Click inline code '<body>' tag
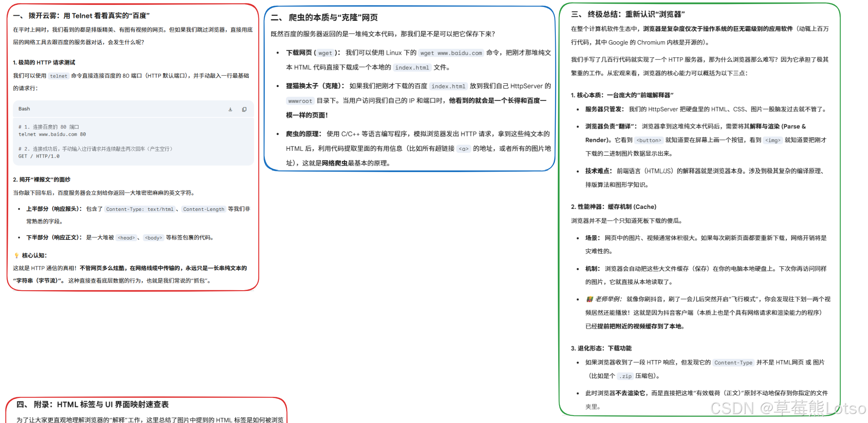 click(153, 238)
